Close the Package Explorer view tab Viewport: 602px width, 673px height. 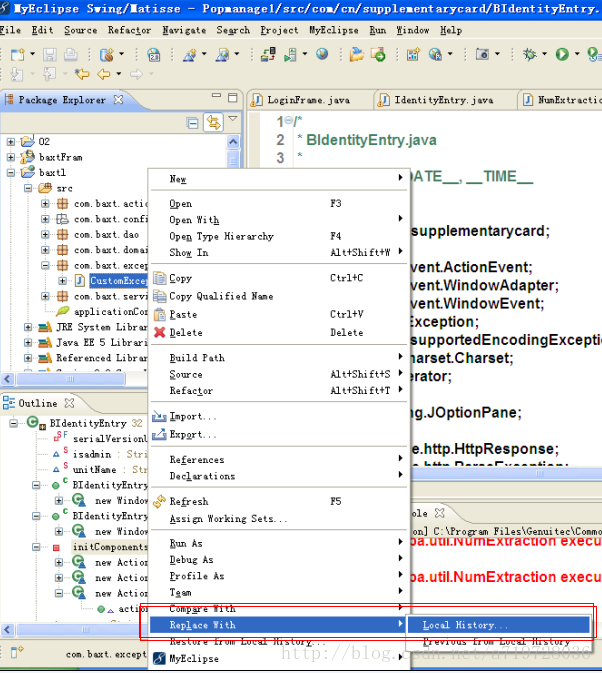pyautogui.click(x=118, y=100)
